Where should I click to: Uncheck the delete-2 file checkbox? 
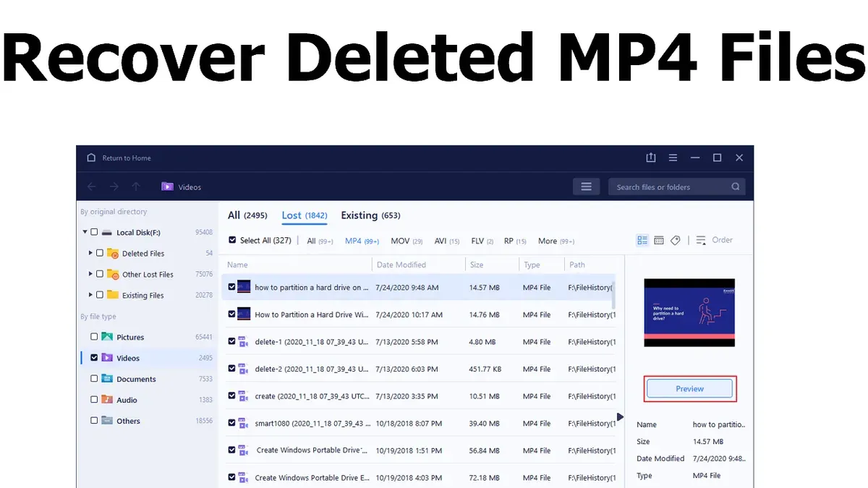(232, 369)
